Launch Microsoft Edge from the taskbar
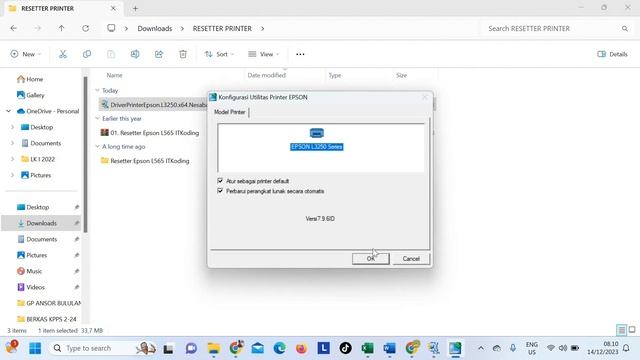This screenshot has height=360, width=640. (280, 348)
